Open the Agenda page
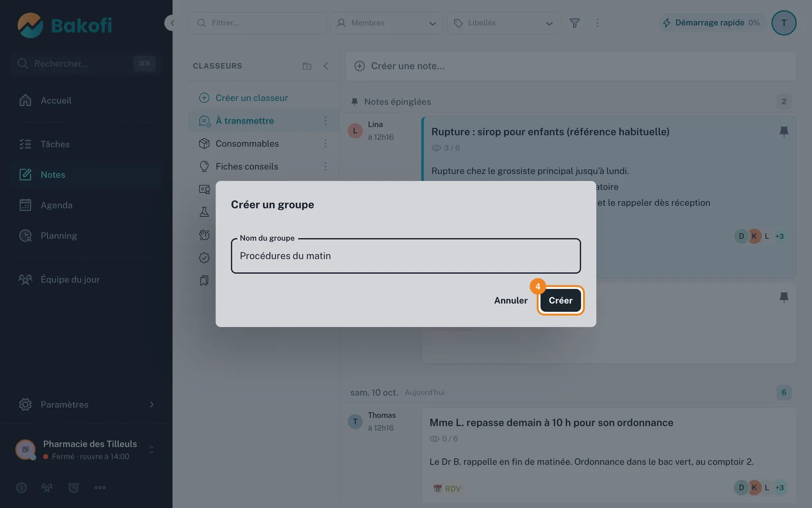This screenshot has height=508, width=812. tap(86, 205)
